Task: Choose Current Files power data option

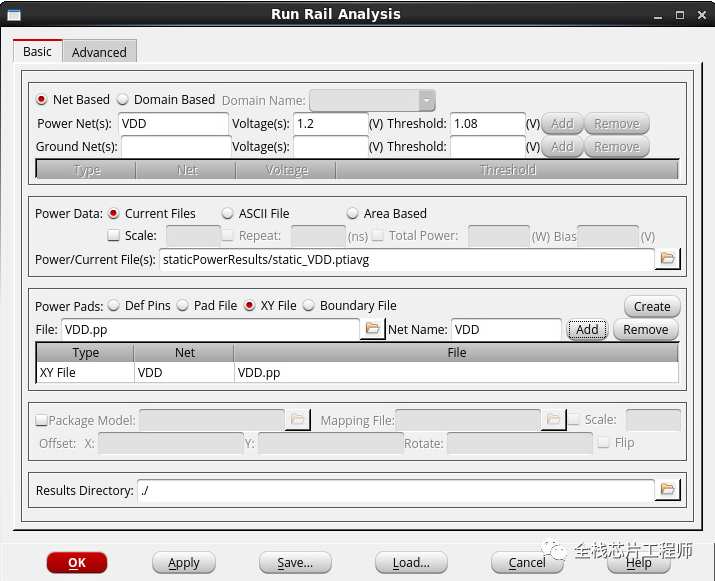Action: click(x=114, y=213)
